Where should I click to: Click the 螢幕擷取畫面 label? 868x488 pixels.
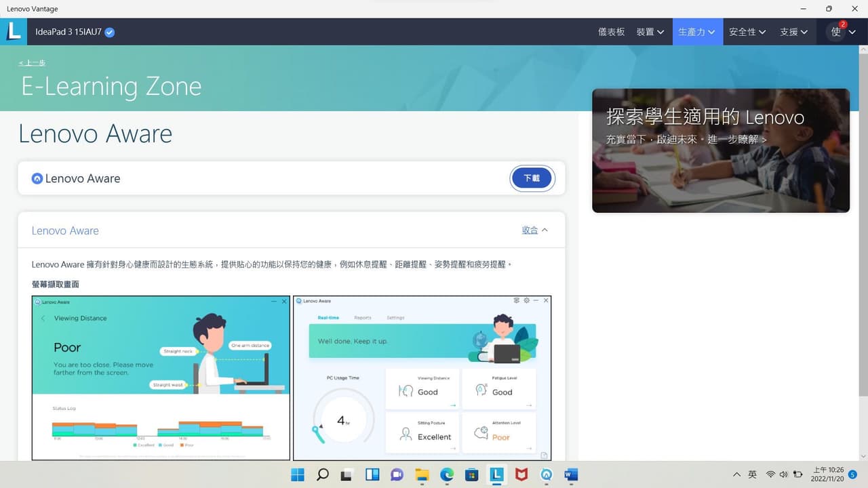tap(56, 284)
